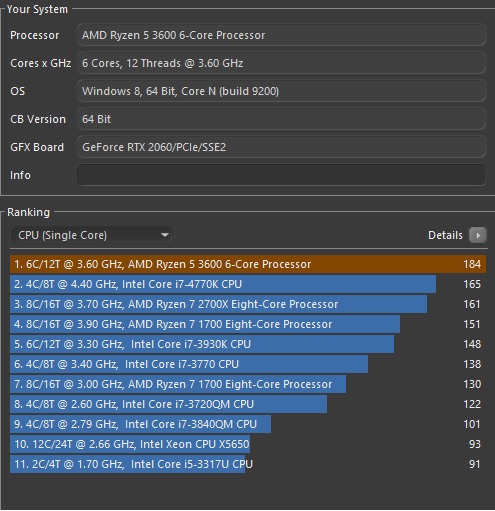Viewport: 495px width, 511px height.
Task: Click the Details arrow button
Action: 477,235
